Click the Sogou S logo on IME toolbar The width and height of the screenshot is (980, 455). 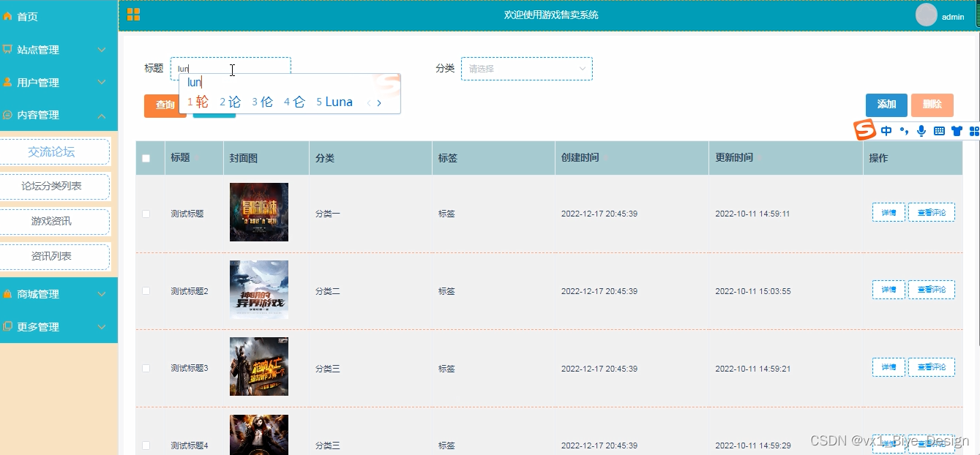coord(865,130)
